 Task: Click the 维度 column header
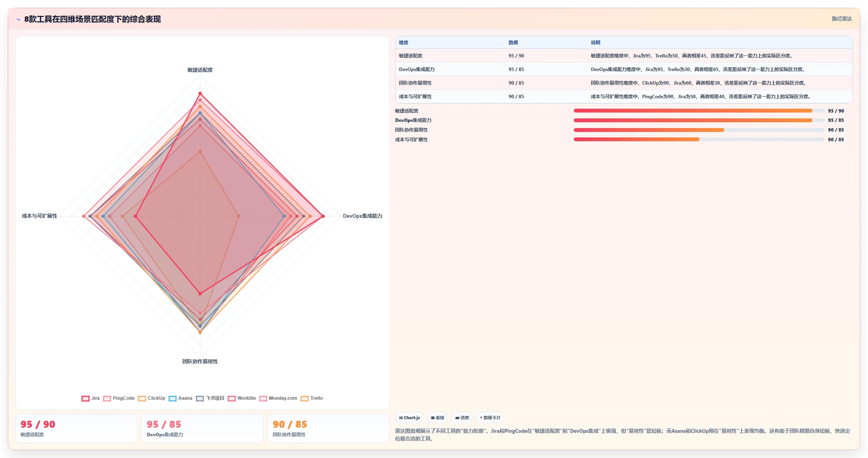[x=404, y=43]
